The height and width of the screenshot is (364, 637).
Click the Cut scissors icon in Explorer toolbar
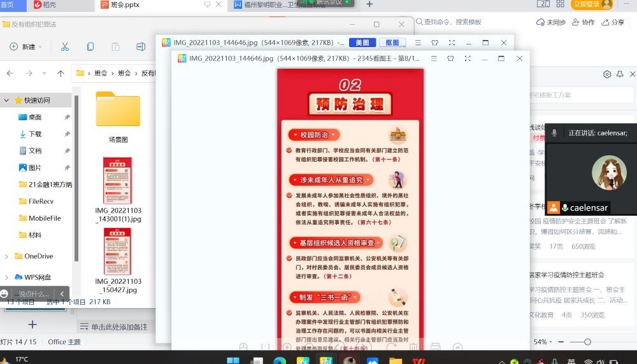click(64, 46)
